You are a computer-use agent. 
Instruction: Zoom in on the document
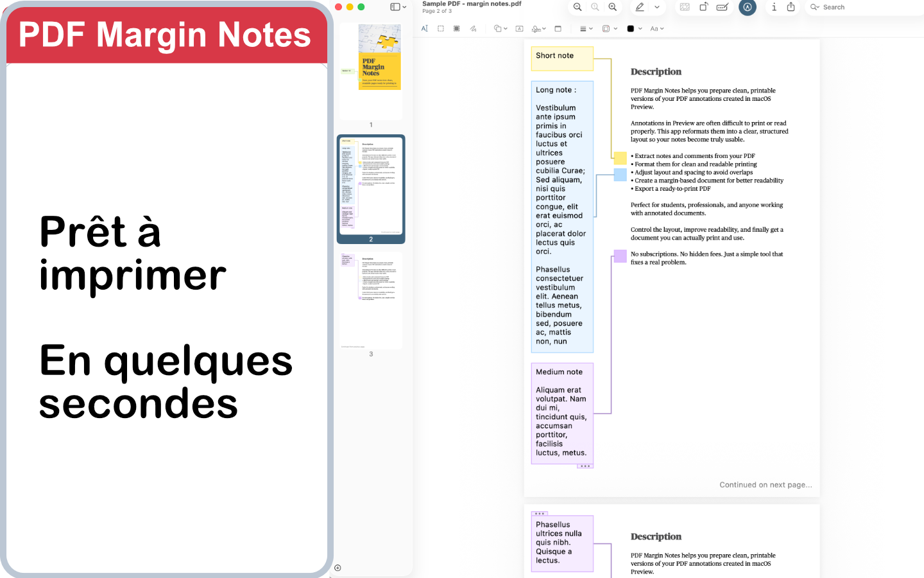coord(613,7)
